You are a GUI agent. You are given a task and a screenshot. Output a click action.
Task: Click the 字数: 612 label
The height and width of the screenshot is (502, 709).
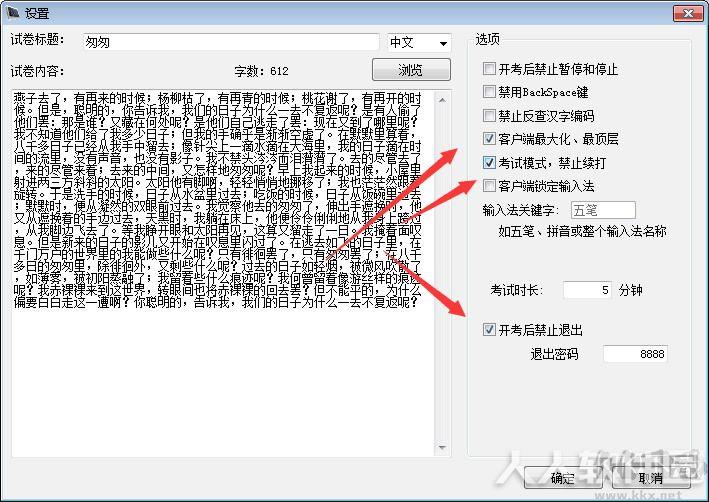coord(261,71)
